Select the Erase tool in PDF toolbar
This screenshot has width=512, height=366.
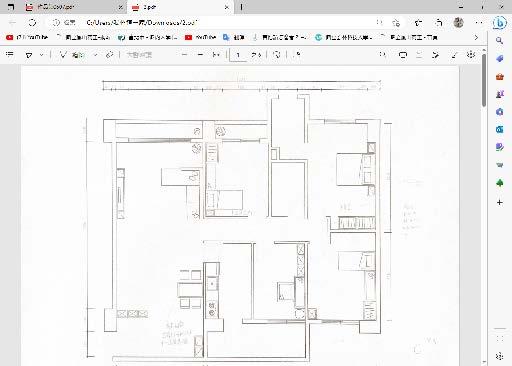click(x=109, y=55)
